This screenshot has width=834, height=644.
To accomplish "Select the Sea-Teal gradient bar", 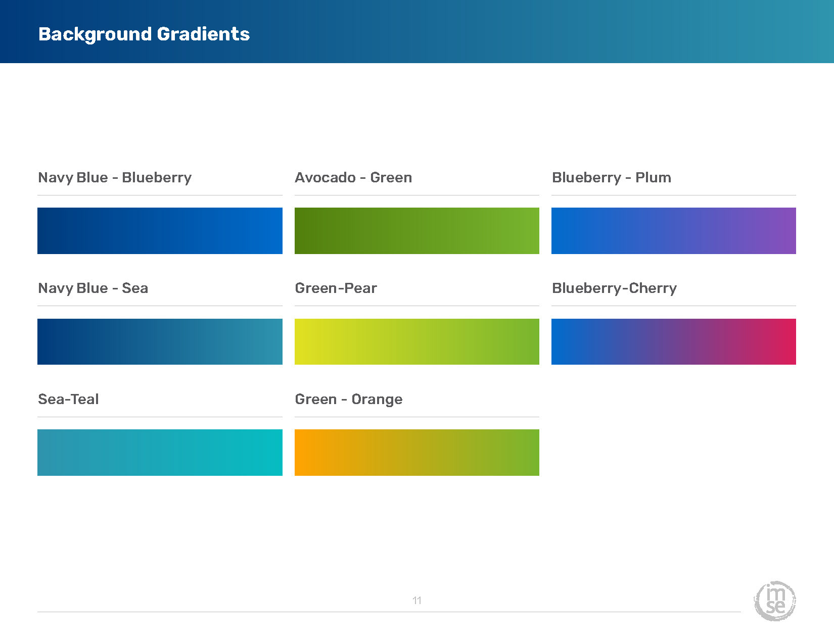I will click(160, 453).
